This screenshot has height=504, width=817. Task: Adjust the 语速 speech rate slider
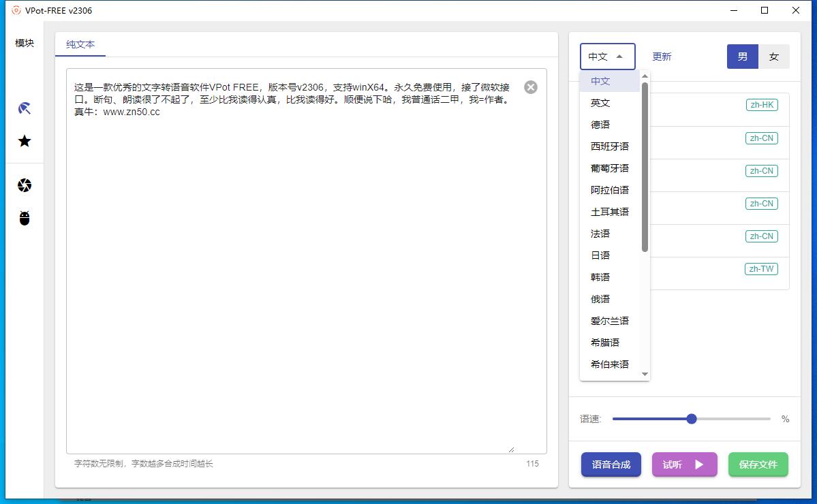point(691,419)
